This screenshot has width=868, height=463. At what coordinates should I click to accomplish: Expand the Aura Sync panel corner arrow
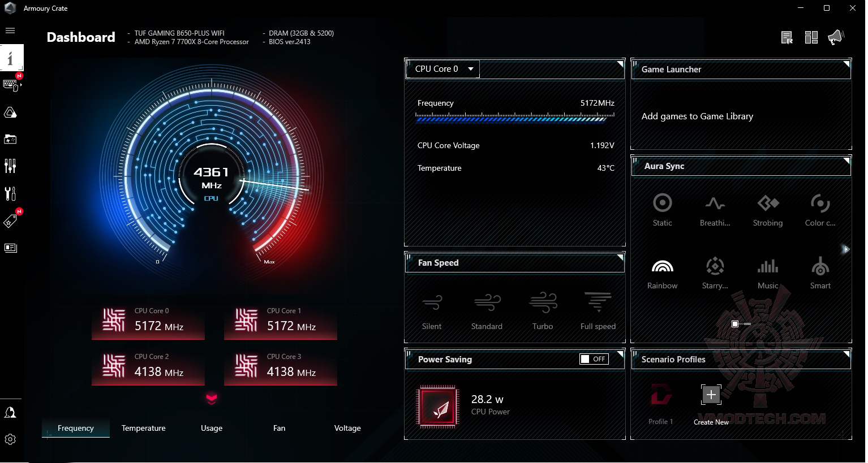click(x=846, y=161)
